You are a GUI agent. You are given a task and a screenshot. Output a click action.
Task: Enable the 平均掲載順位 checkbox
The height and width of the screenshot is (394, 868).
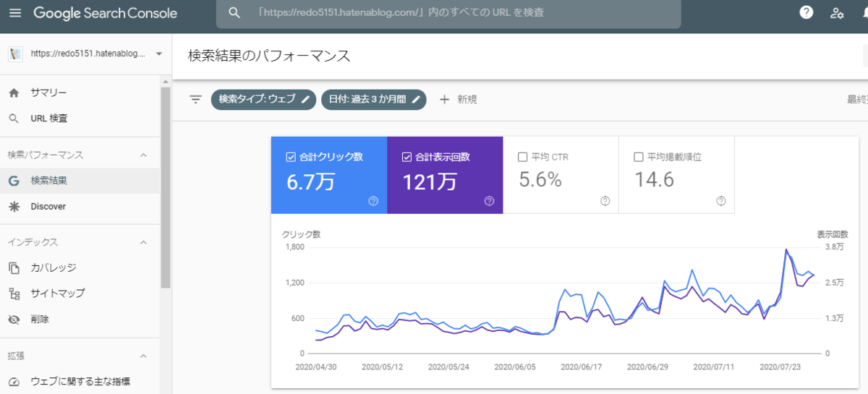[639, 157]
